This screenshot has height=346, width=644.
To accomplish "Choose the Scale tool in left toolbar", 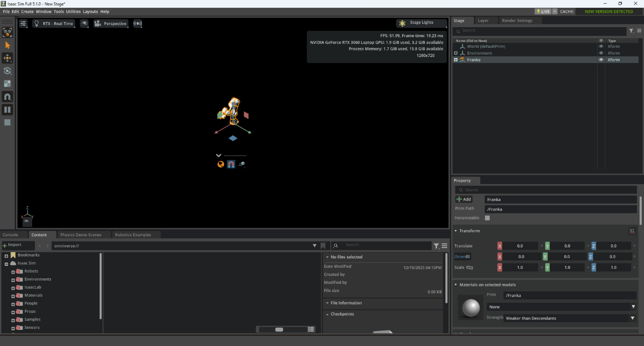I will pos(7,84).
